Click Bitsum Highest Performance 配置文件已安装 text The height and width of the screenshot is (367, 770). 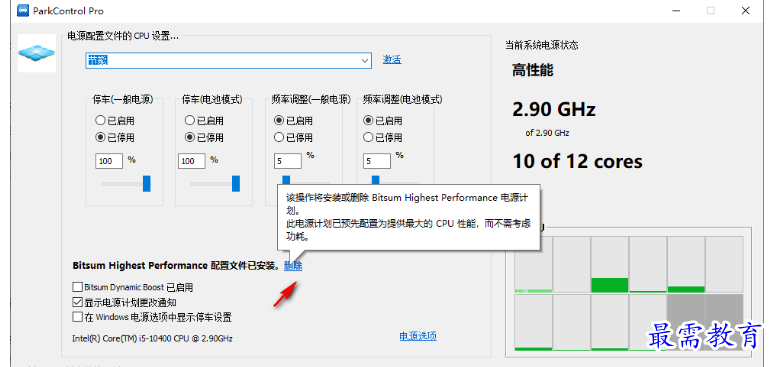(x=176, y=266)
